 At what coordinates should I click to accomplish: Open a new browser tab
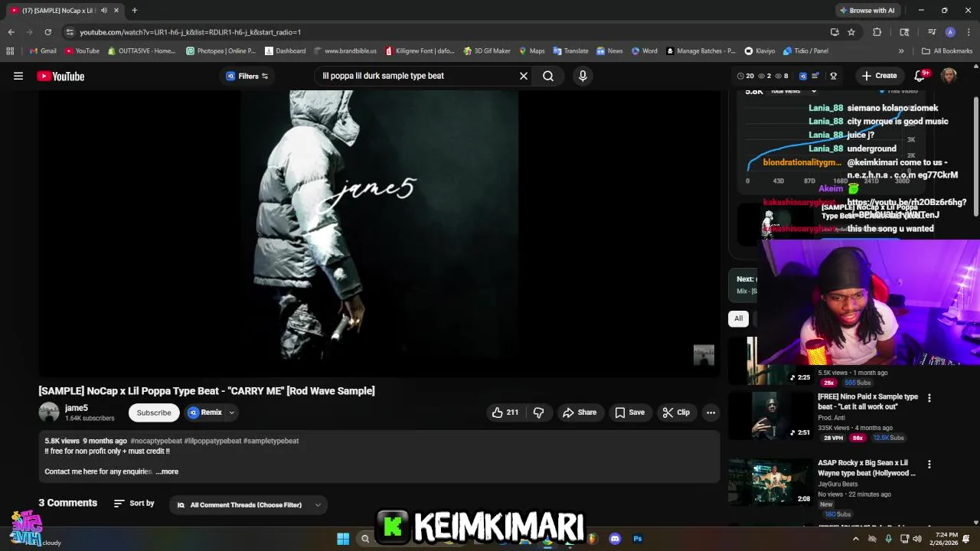pyautogui.click(x=135, y=10)
